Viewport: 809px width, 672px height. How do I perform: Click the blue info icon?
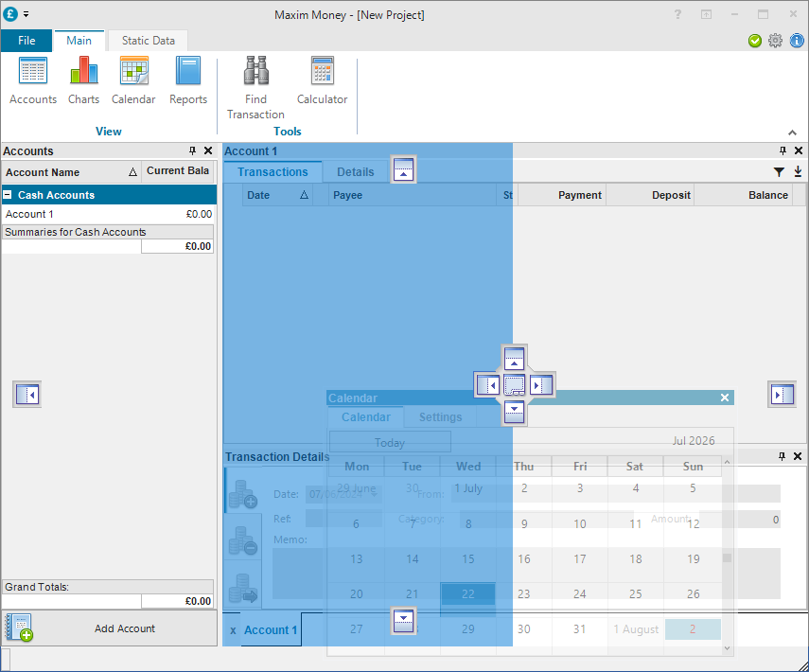[797, 41]
